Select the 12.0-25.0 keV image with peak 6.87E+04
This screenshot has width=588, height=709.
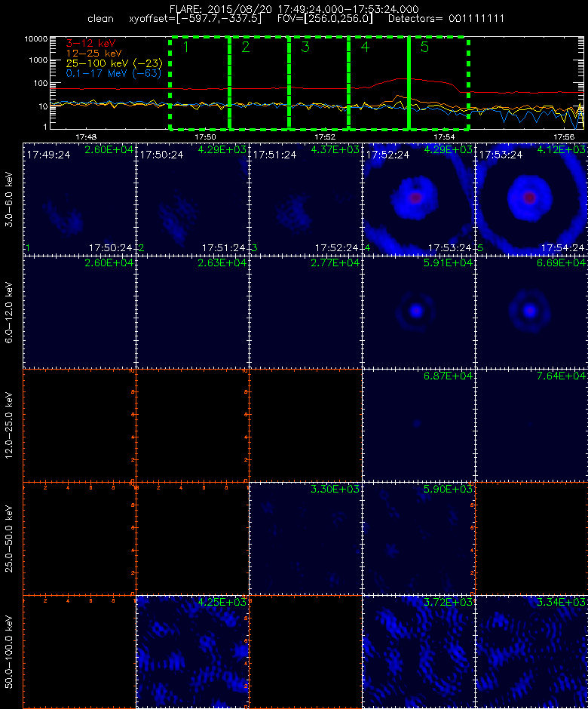[418, 425]
